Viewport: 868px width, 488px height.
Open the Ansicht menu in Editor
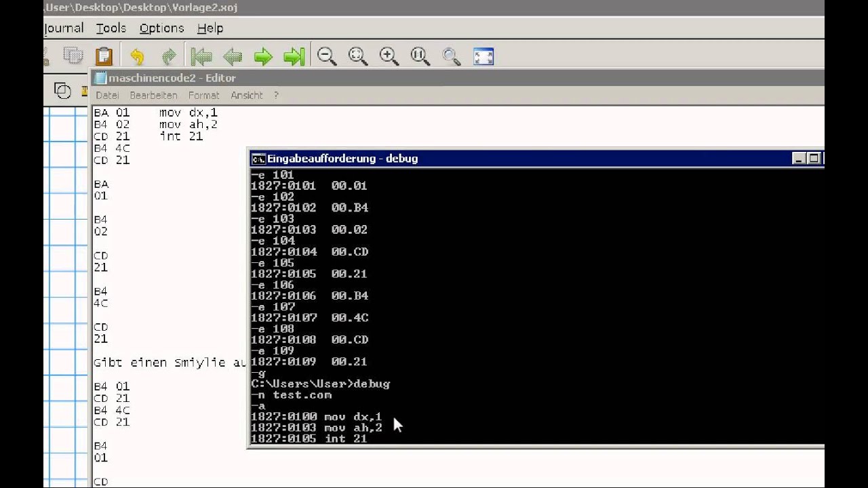(246, 96)
